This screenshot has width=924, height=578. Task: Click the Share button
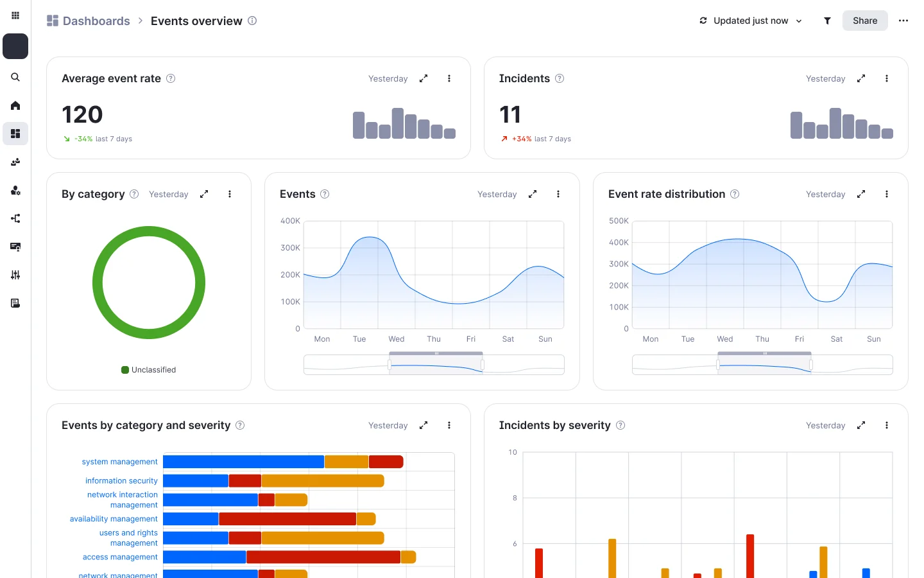point(865,21)
